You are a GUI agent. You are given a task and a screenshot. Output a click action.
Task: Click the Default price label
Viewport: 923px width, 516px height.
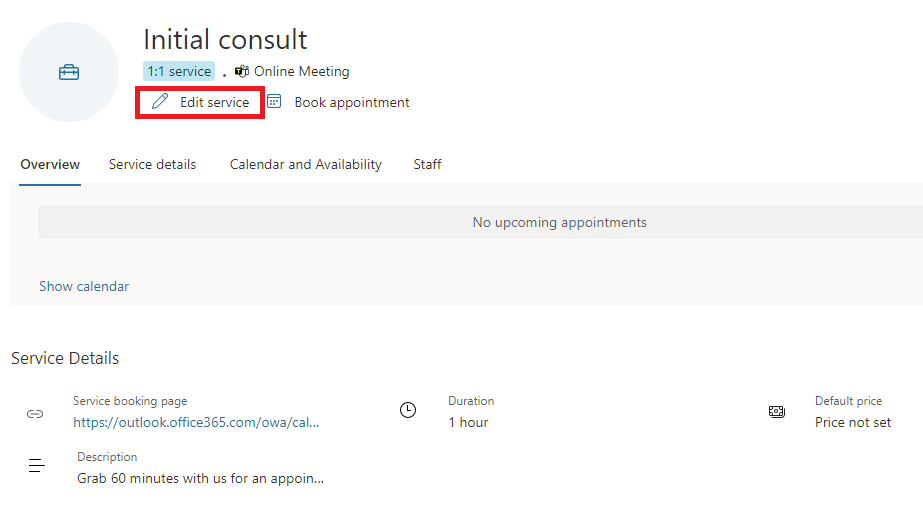tap(848, 401)
